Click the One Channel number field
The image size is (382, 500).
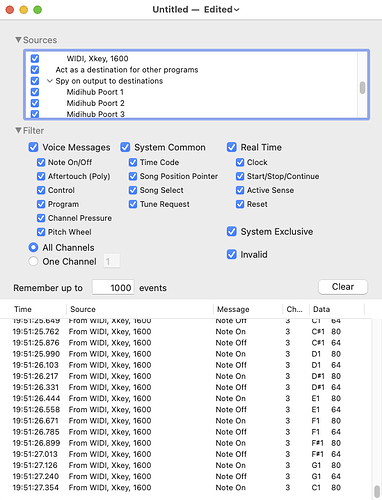pos(112,261)
